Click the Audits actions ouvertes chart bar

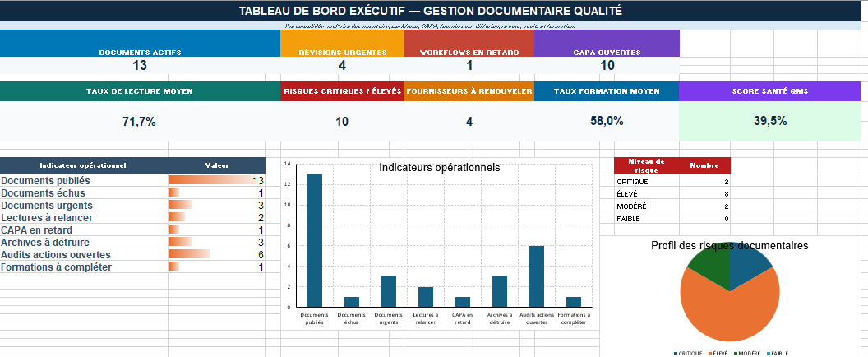click(x=537, y=276)
